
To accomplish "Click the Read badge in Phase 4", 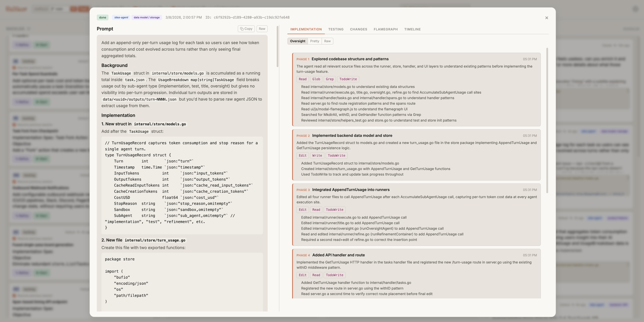I will click(x=316, y=275).
